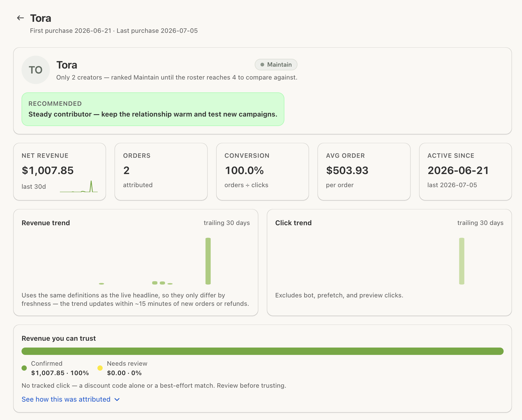This screenshot has height=420, width=522.
Task: Click 'Excludes bot, prefetch, and preview clicks.'
Action: pos(339,295)
